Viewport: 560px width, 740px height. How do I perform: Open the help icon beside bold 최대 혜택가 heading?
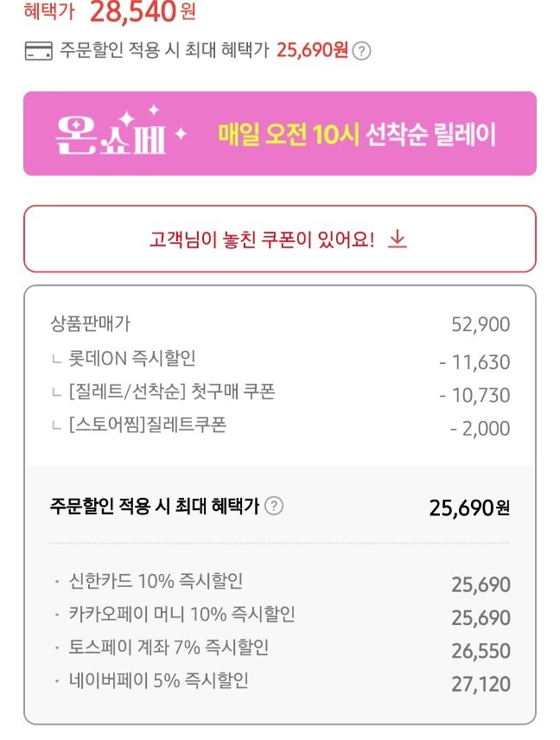click(273, 507)
